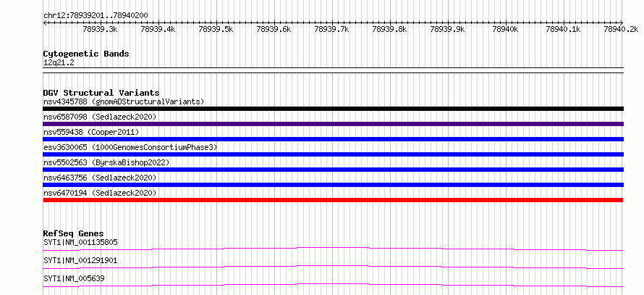The width and height of the screenshot is (644, 295).
Task: Open the Cytogenetic Bands track heading
Action: [86, 54]
